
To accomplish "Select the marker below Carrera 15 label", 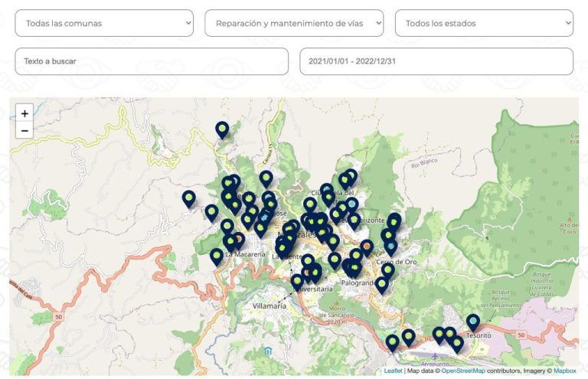I will pos(266,179).
